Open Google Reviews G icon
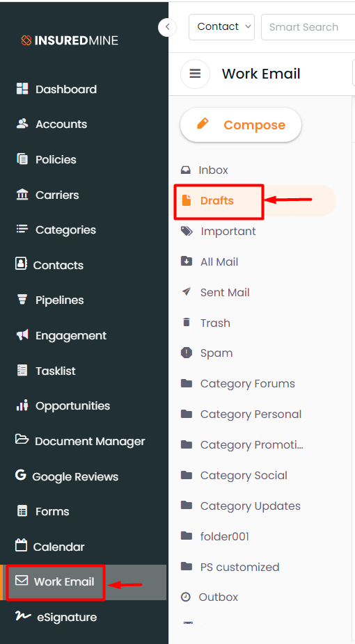Screen dimensions: 355x644 (x=21, y=475)
